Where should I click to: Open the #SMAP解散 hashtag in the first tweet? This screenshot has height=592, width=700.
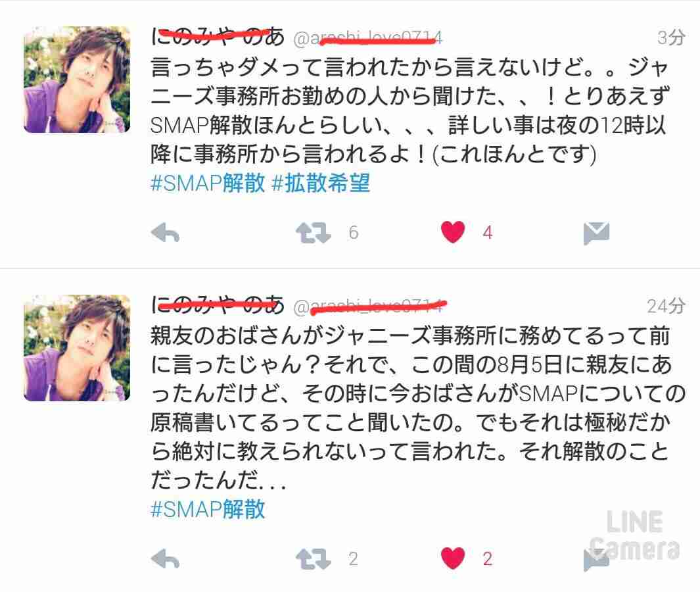tap(208, 183)
